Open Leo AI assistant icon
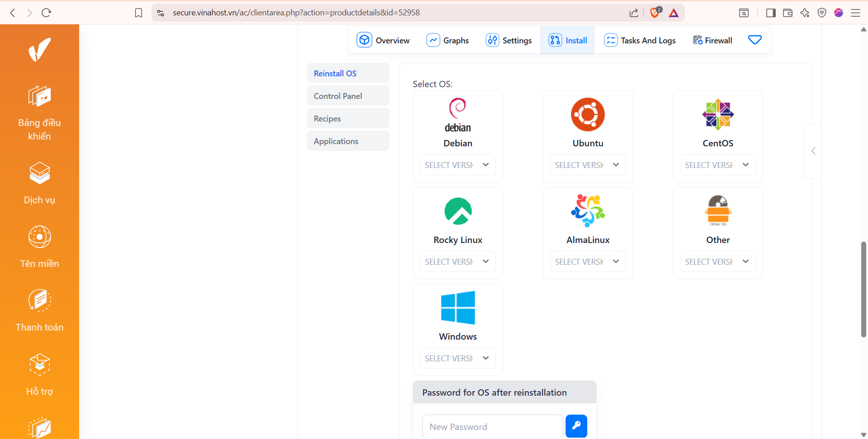Viewport: 868px width, 439px height. tap(805, 13)
